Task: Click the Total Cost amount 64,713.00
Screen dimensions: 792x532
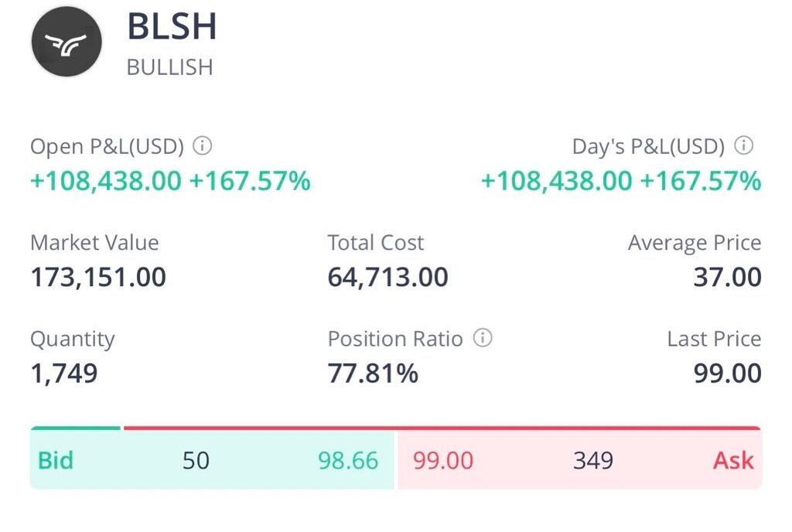Action: pyautogui.click(x=387, y=277)
